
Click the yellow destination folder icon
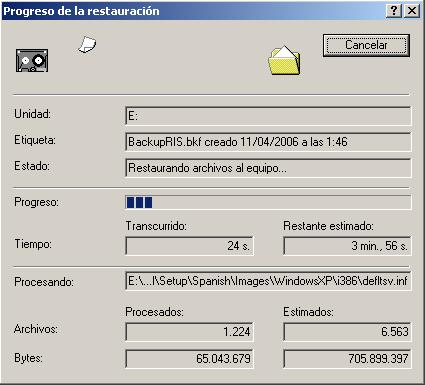(284, 60)
